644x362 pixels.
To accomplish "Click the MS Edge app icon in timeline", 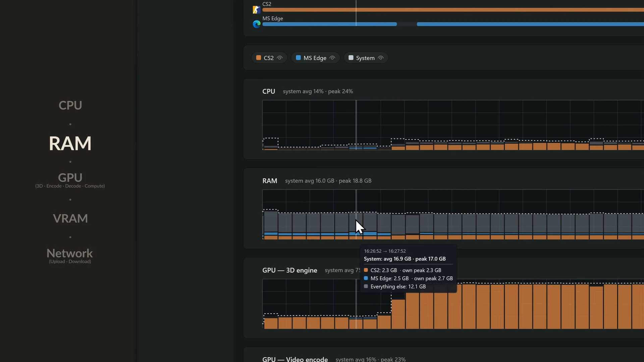I will [257, 24].
